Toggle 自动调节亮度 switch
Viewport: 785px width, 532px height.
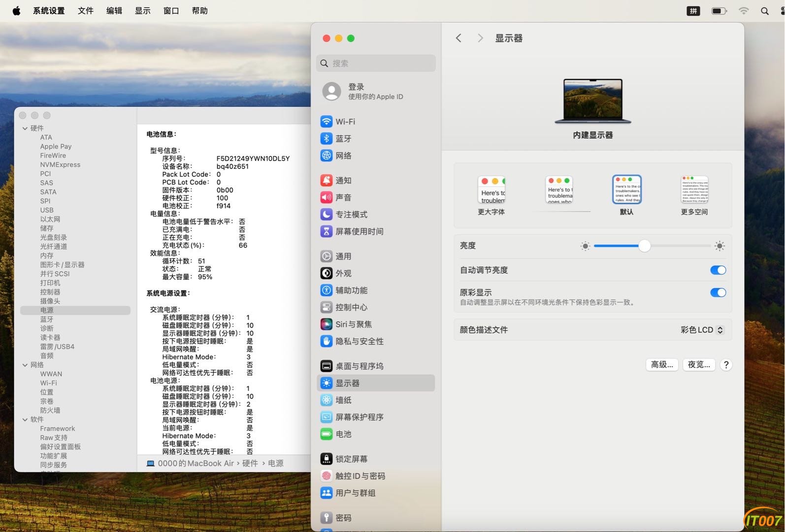pos(718,270)
